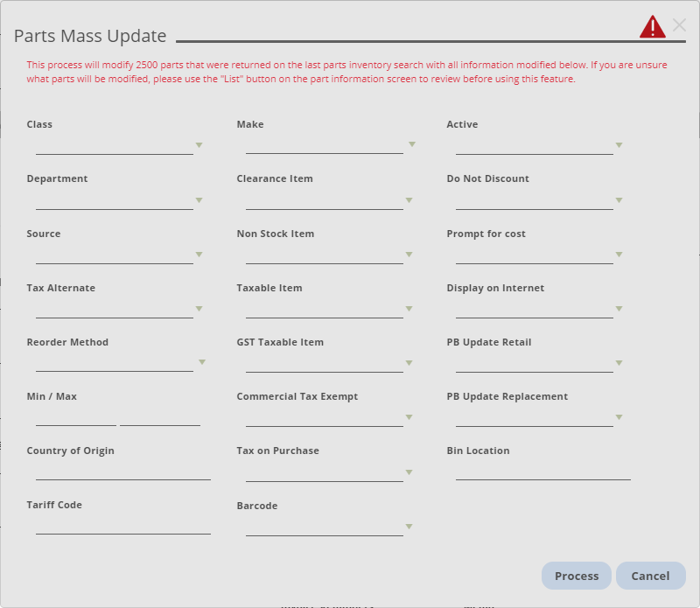Open the Display on Internet dropdown
This screenshot has width=700, height=608.
619,309
